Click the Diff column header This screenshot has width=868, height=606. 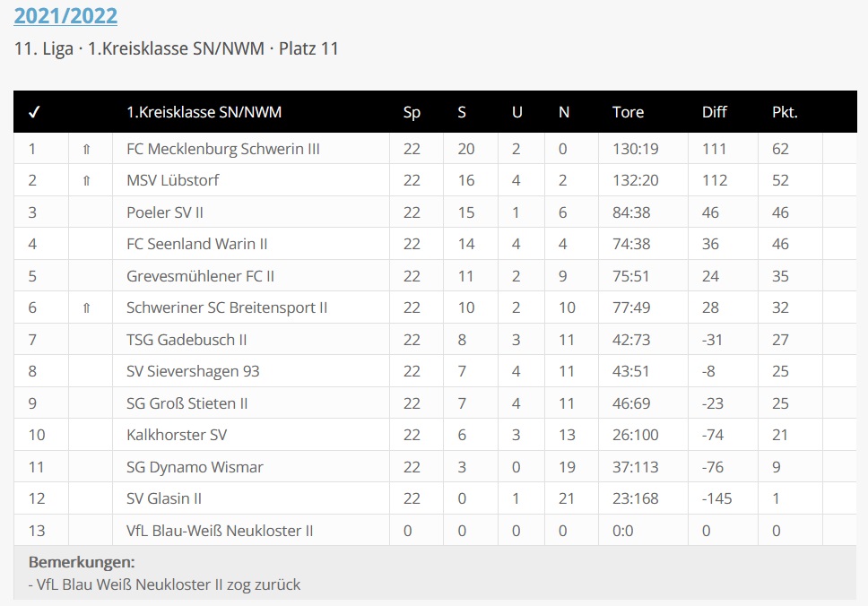coord(714,112)
